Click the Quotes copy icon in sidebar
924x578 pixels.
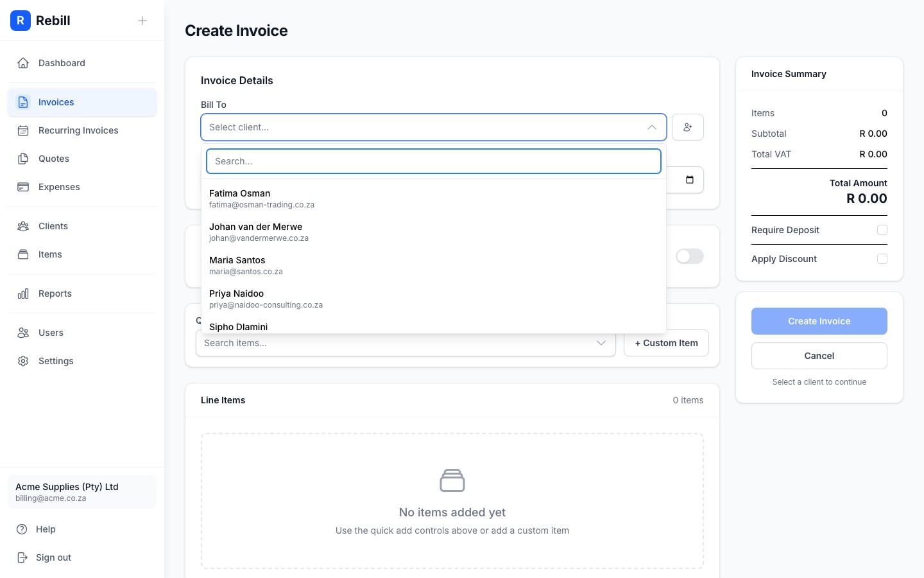[x=23, y=159]
